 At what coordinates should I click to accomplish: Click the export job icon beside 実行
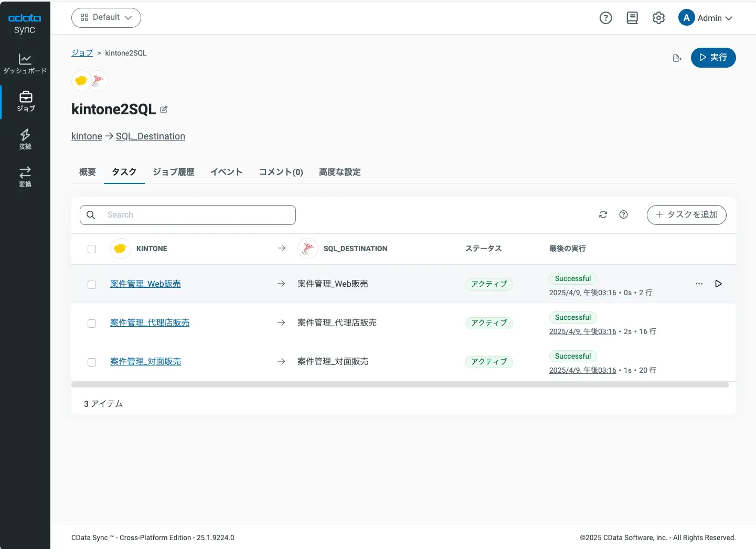(677, 58)
